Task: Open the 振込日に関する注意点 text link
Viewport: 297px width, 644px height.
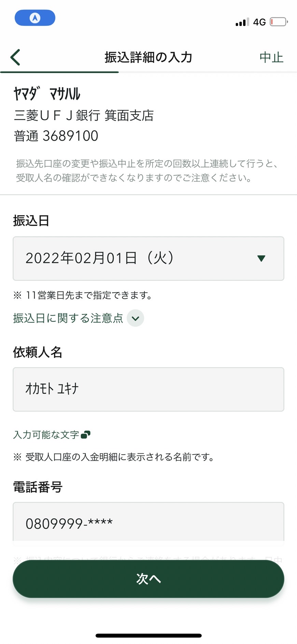Action: (68, 318)
